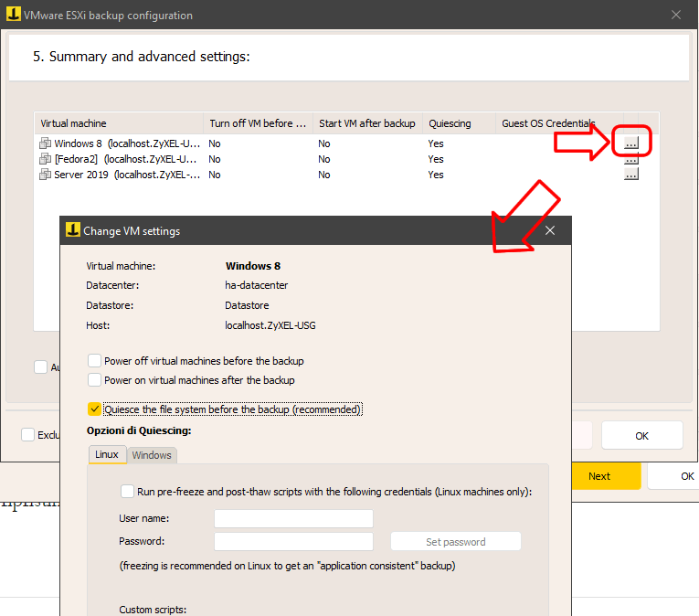Click Quiescing 'Yes' value in [Fedora2] row
Viewport: 699px width, 616px height.
click(436, 159)
